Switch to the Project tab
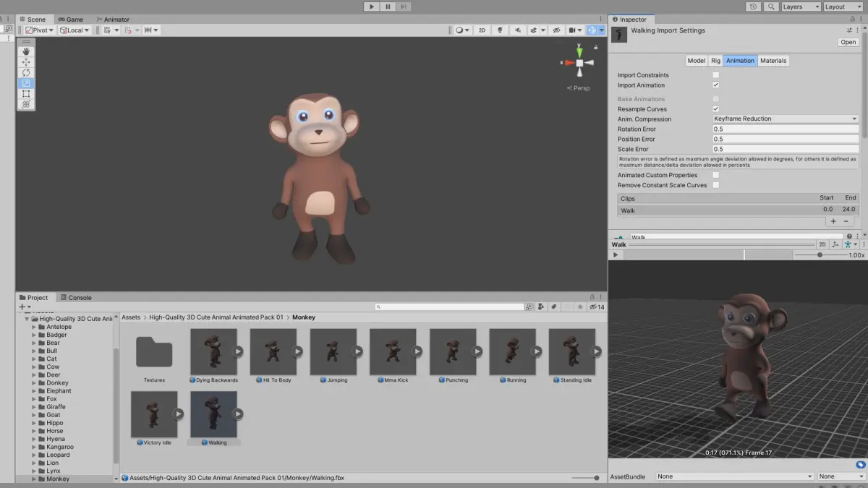The height and width of the screenshot is (488, 868). coord(33,297)
